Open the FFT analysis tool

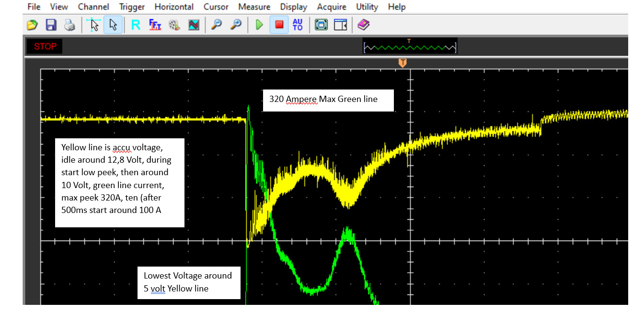[x=155, y=25]
